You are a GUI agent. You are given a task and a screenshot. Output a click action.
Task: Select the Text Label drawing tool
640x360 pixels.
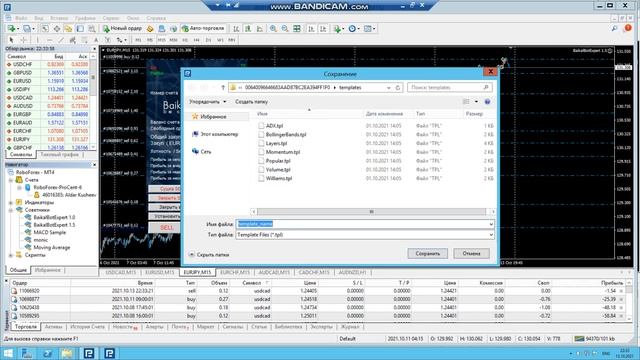click(108, 40)
